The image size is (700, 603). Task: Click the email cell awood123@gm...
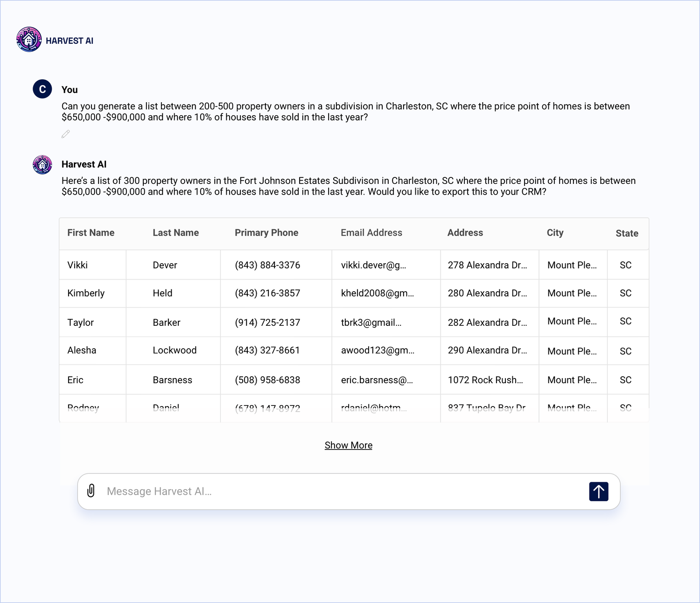(x=378, y=350)
